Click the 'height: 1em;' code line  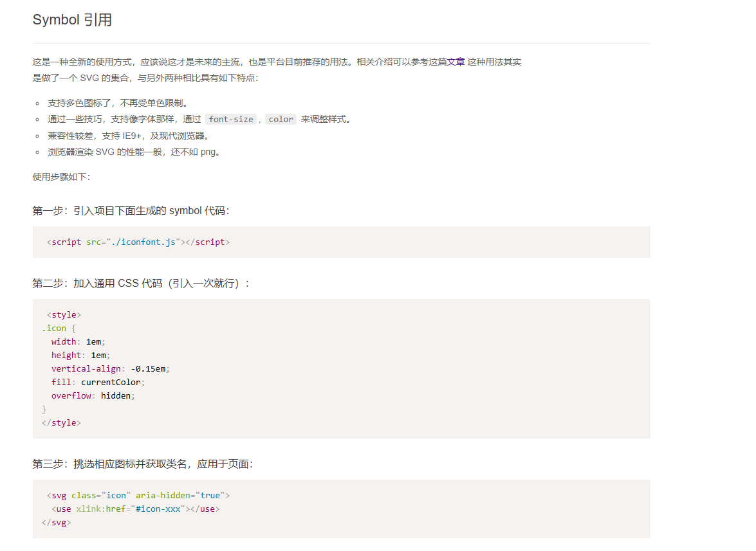click(x=80, y=356)
